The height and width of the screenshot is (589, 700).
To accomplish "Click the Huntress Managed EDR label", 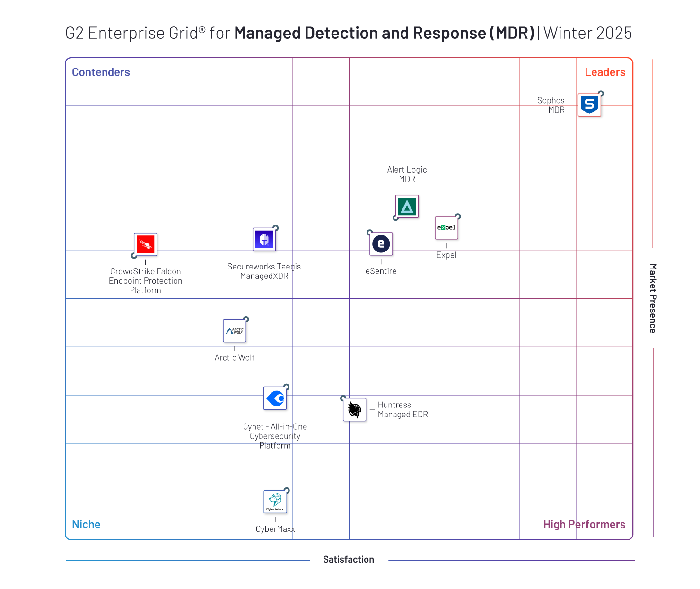I will click(x=403, y=410).
